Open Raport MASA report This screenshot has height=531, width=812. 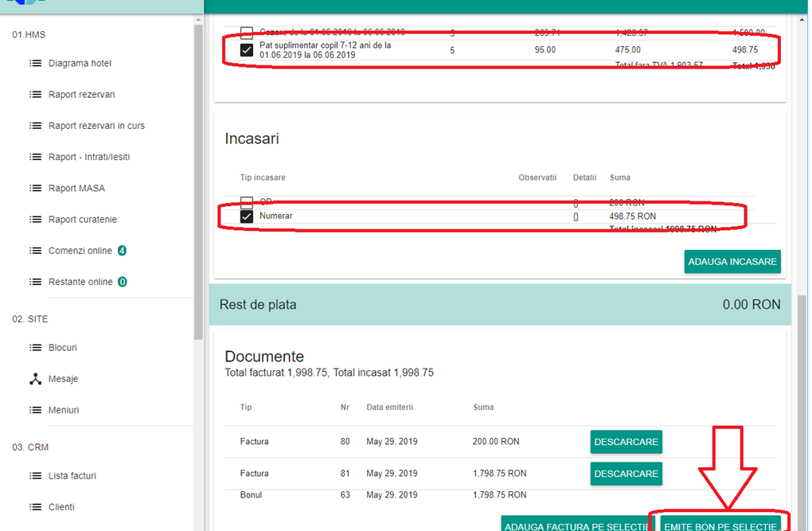[76, 188]
